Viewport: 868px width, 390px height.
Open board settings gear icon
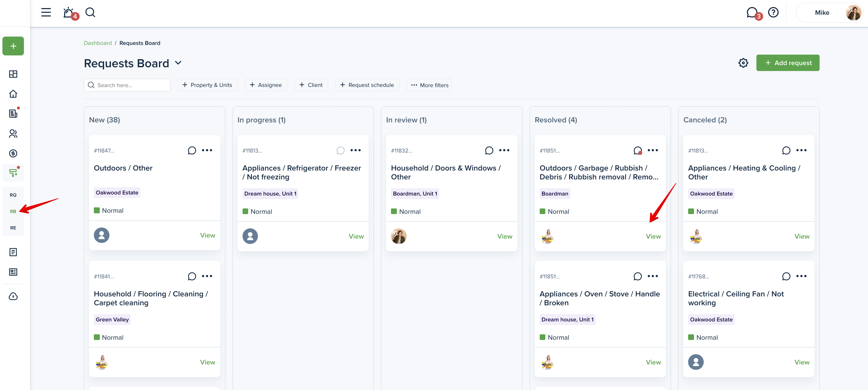(x=743, y=63)
